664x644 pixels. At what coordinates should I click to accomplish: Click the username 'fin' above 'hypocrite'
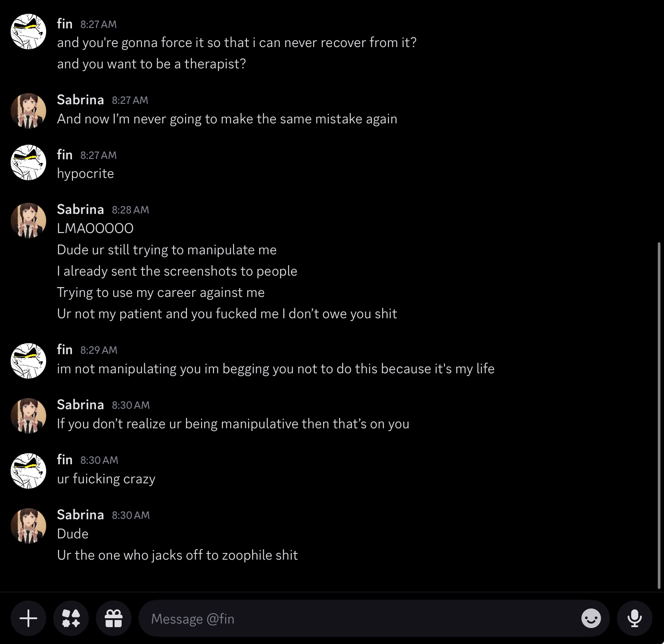tap(65, 154)
